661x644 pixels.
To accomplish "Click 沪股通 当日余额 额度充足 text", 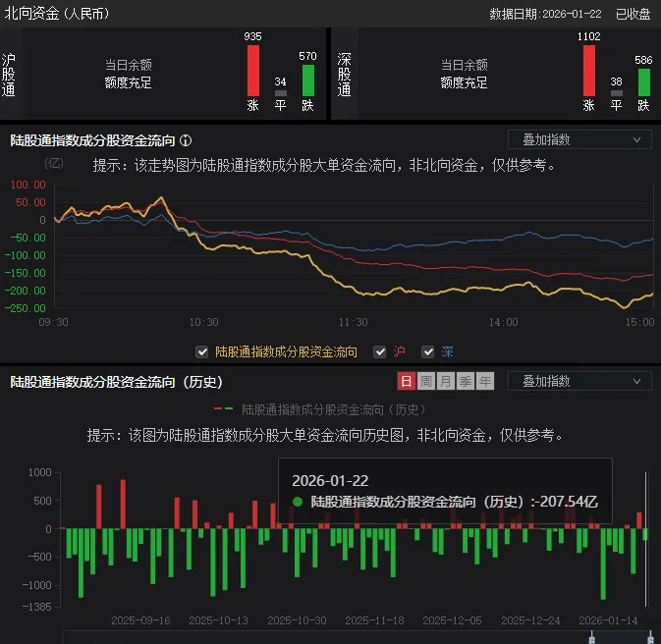I will point(128,74).
